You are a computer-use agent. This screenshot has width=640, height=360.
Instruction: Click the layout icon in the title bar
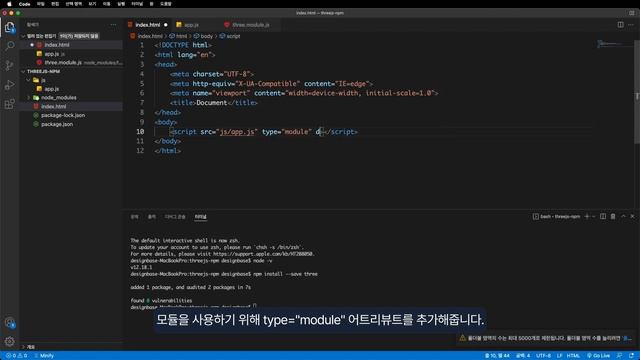point(631,13)
